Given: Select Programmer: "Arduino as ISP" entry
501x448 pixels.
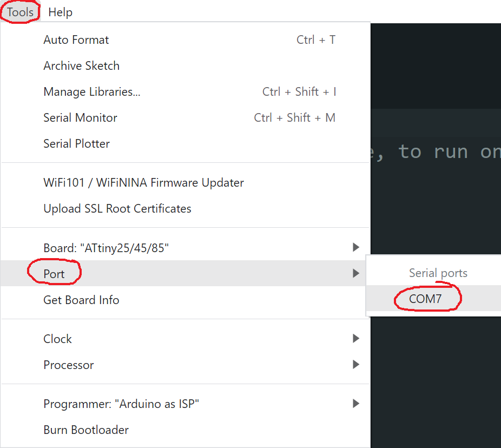Looking at the screenshot, I should (x=121, y=404).
